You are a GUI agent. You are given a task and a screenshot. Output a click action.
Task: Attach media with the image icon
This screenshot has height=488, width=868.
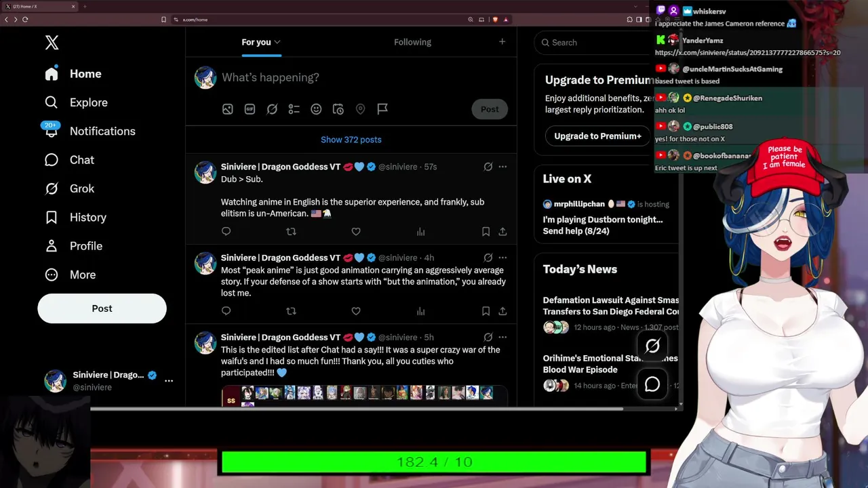click(x=228, y=109)
